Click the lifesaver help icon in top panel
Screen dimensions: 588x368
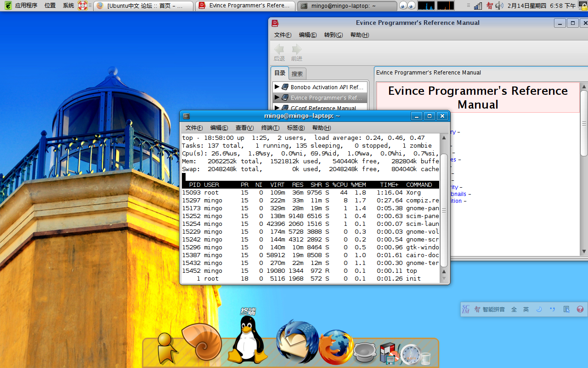point(82,6)
